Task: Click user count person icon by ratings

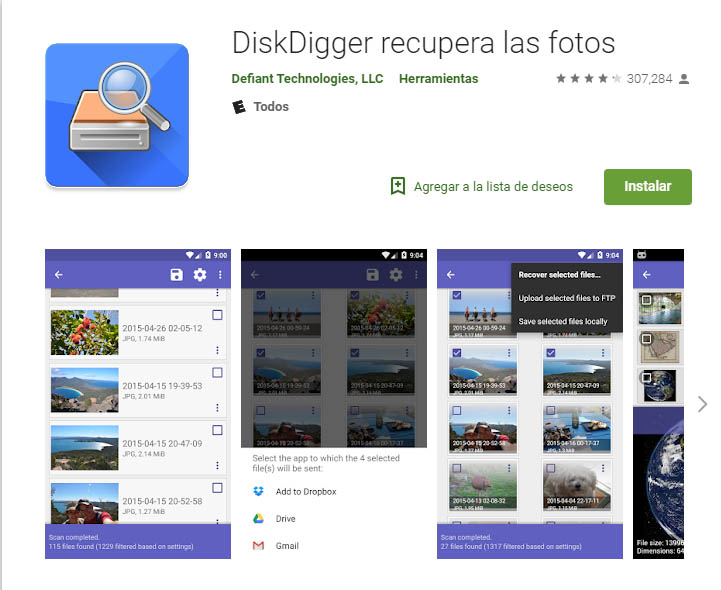Action: tap(684, 79)
